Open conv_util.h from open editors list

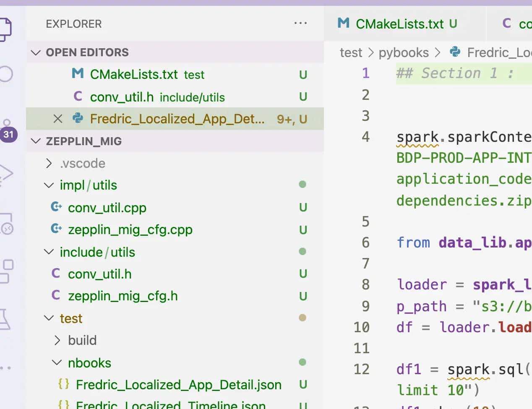coord(122,97)
